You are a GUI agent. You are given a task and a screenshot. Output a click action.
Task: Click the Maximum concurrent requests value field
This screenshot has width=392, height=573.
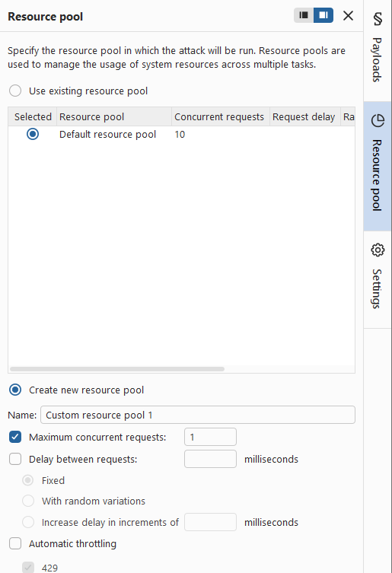210,437
